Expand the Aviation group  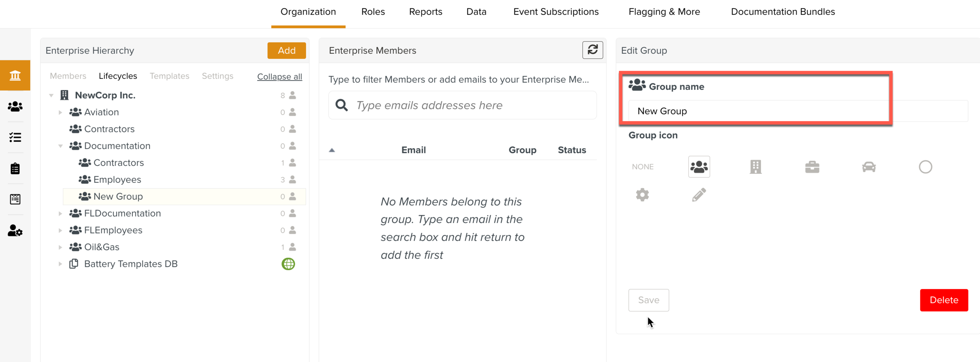[x=61, y=112]
